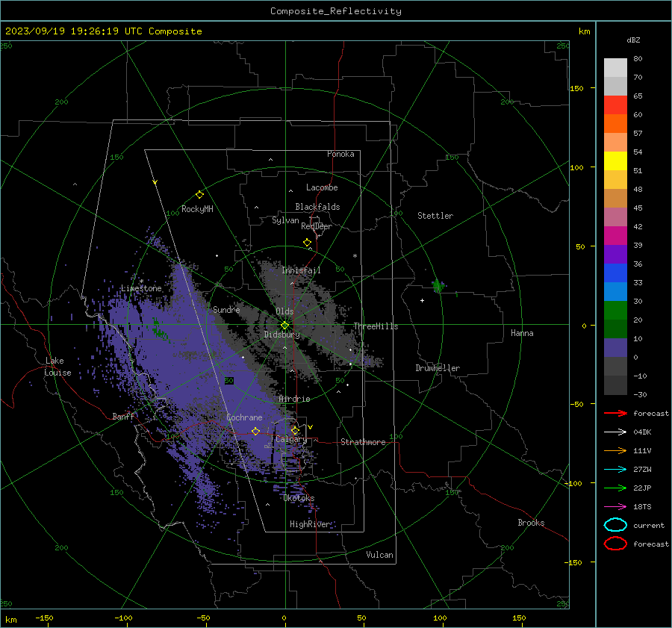This screenshot has height=628, width=672.
Task: Click the orange 111V arrow legend icon
Action: click(x=616, y=450)
